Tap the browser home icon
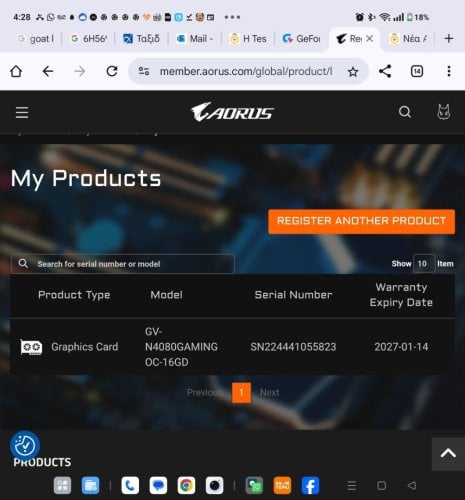The width and height of the screenshot is (465, 500). (16, 71)
